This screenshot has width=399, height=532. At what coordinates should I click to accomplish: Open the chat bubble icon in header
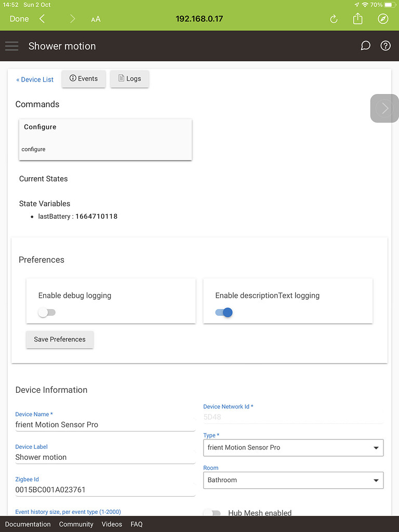[x=365, y=46]
